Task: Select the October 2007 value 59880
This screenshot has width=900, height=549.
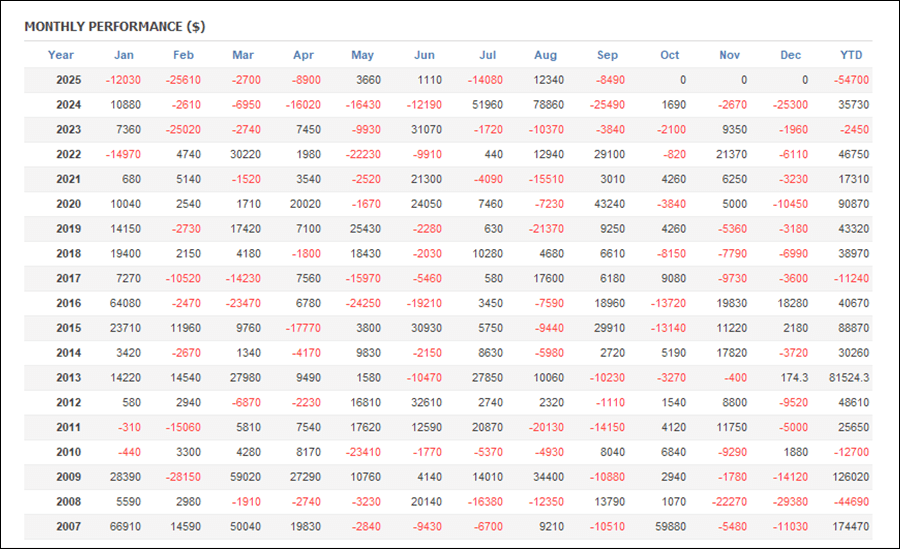Action: coord(667,527)
